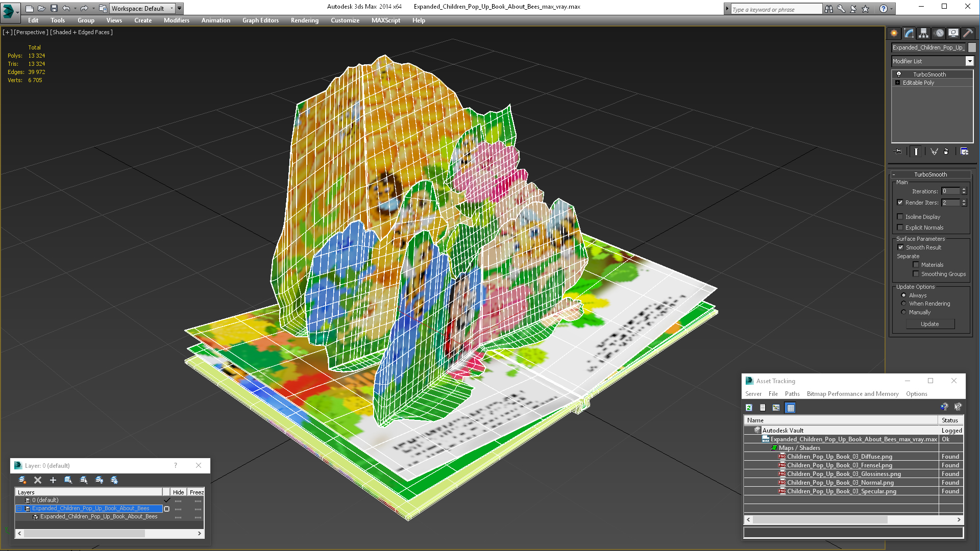Open the Display command panel tab

[x=953, y=33]
